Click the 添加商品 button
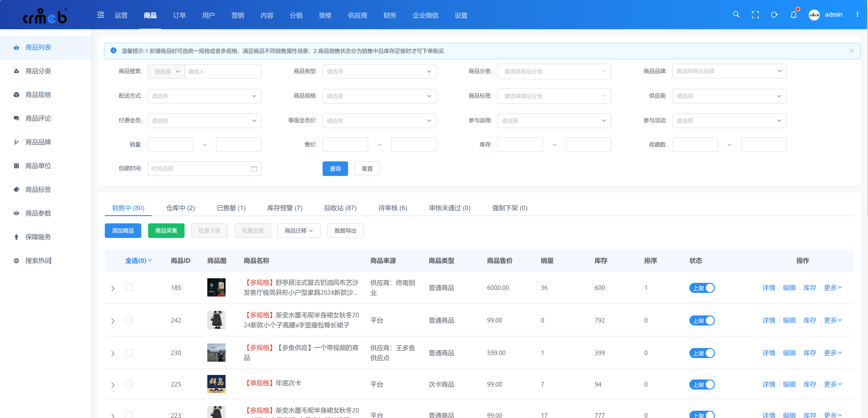The image size is (868, 418). pyautogui.click(x=123, y=231)
